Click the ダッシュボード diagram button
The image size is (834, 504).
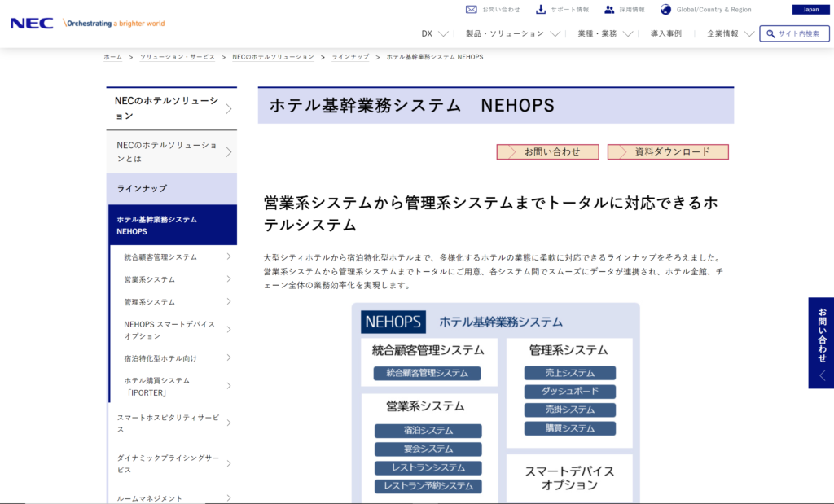click(569, 392)
